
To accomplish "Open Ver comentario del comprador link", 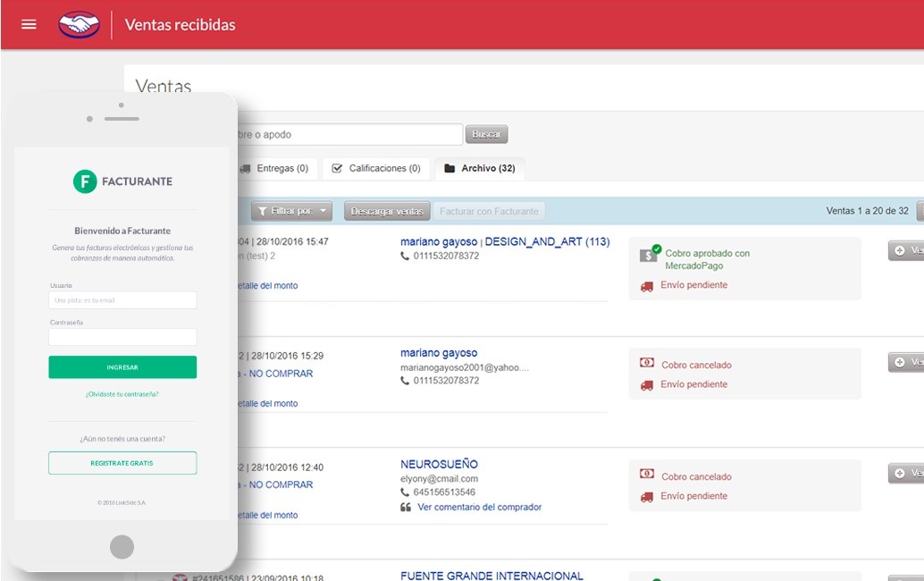I will pos(480,508).
